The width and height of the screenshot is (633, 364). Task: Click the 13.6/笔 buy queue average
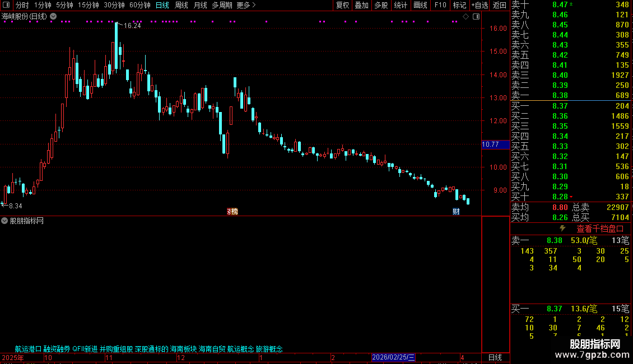[x=584, y=309]
